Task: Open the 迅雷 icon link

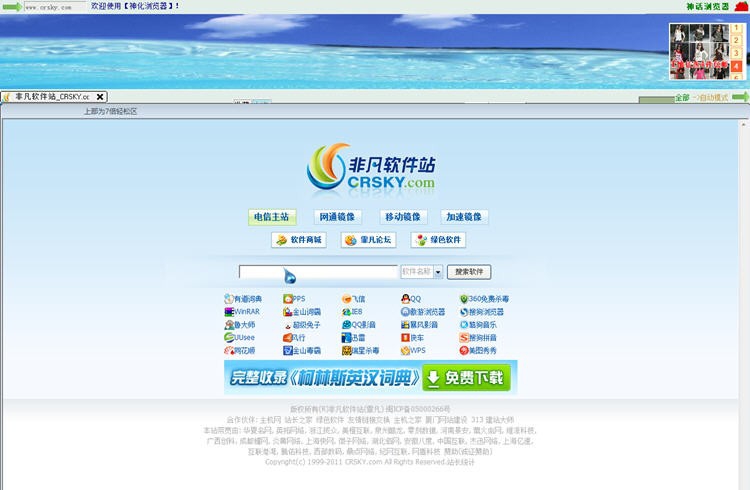Action: (x=353, y=338)
